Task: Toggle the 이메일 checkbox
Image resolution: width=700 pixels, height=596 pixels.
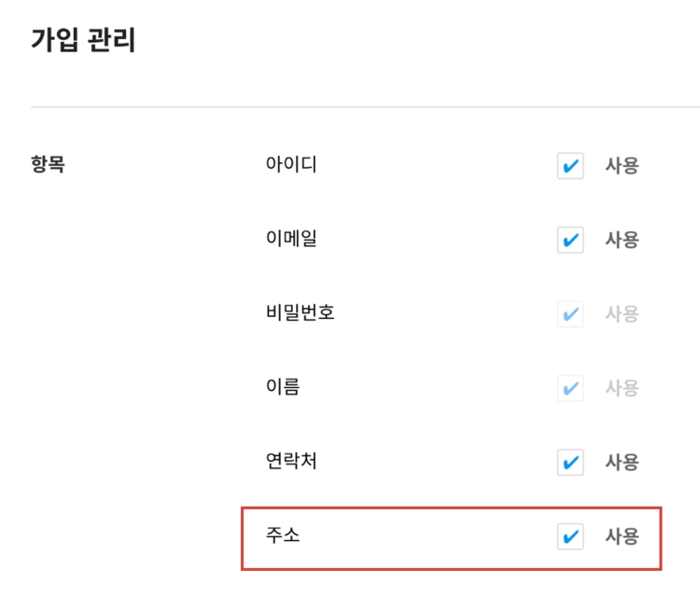Action: [x=570, y=240]
